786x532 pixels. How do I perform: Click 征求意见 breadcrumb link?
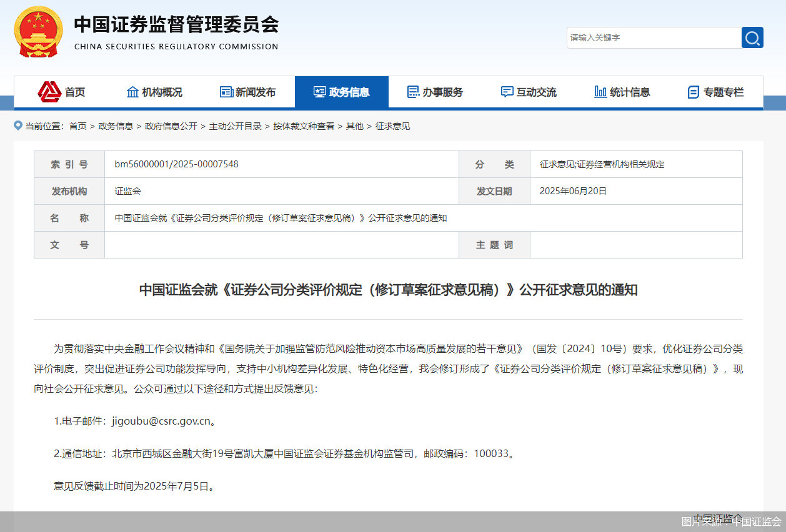[x=392, y=126]
